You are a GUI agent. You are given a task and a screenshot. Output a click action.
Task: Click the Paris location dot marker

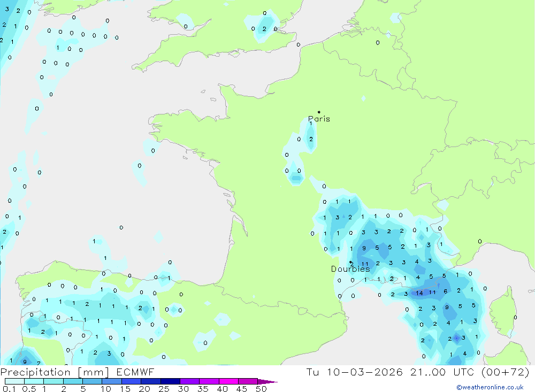tap(319, 112)
